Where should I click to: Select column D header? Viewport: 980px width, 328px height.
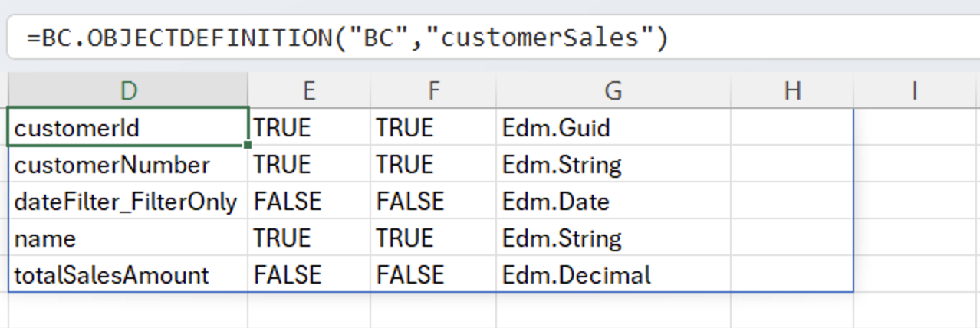(128, 90)
